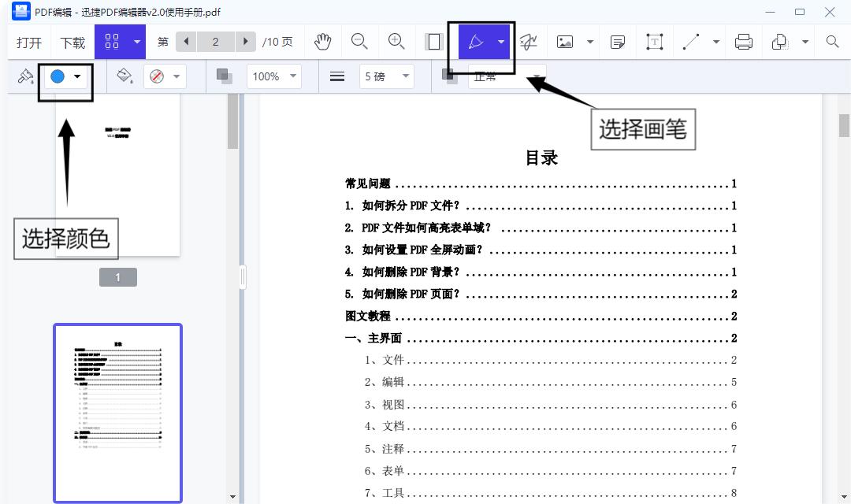851x504 pixels.
Task: Toggle single page view mode
Action: (433, 41)
